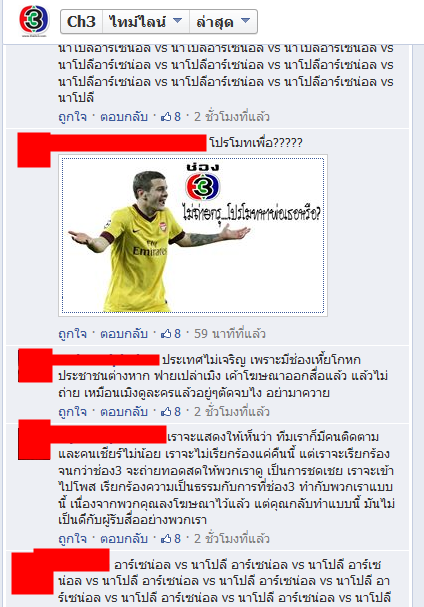The image size is (424, 607).
Task: Click ตอบกลับ under the เราจะแสดงให้เห็นว่า comment
Action: point(124,538)
